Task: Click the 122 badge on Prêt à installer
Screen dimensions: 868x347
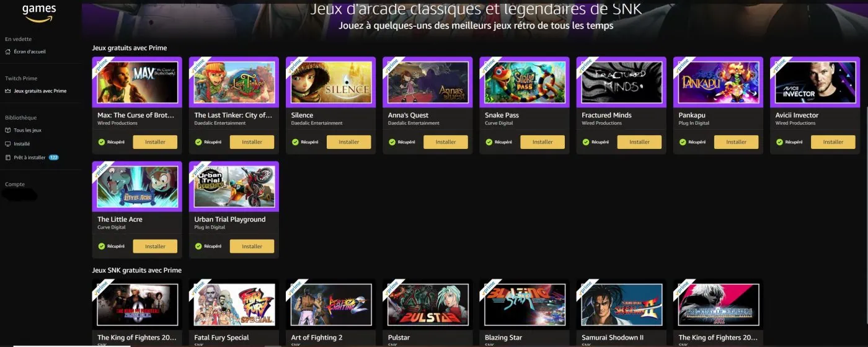Action: 54,158
